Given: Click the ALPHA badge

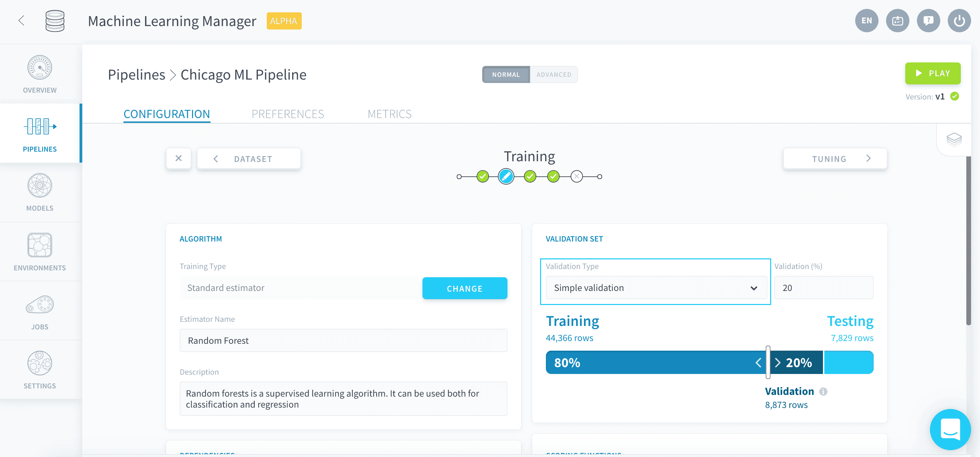Looking at the screenshot, I should tap(284, 21).
